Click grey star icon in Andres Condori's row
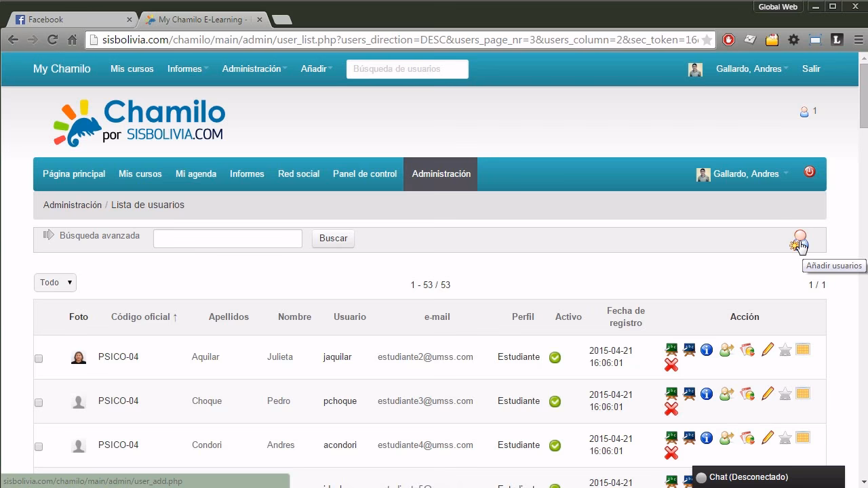 (785, 438)
